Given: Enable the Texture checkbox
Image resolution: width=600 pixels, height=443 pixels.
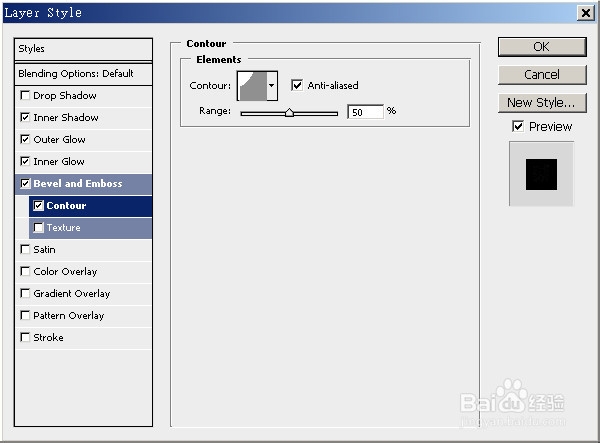Looking at the screenshot, I should pyautogui.click(x=38, y=228).
